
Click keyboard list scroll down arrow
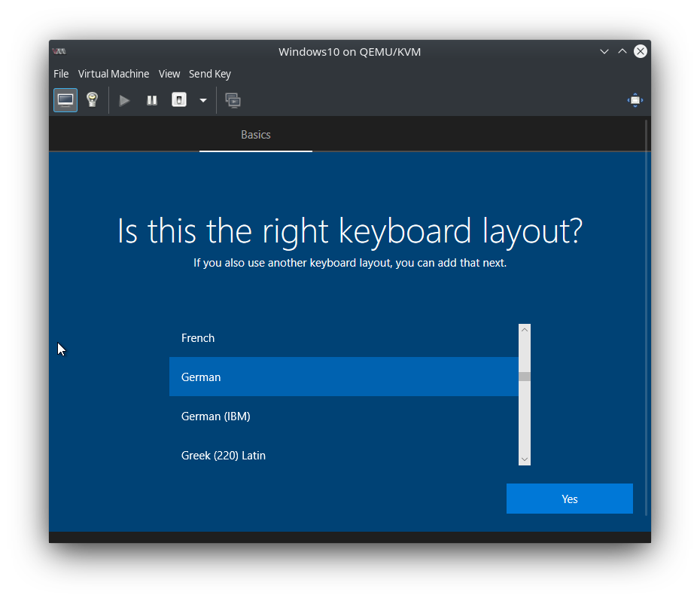click(x=525, y=459)
